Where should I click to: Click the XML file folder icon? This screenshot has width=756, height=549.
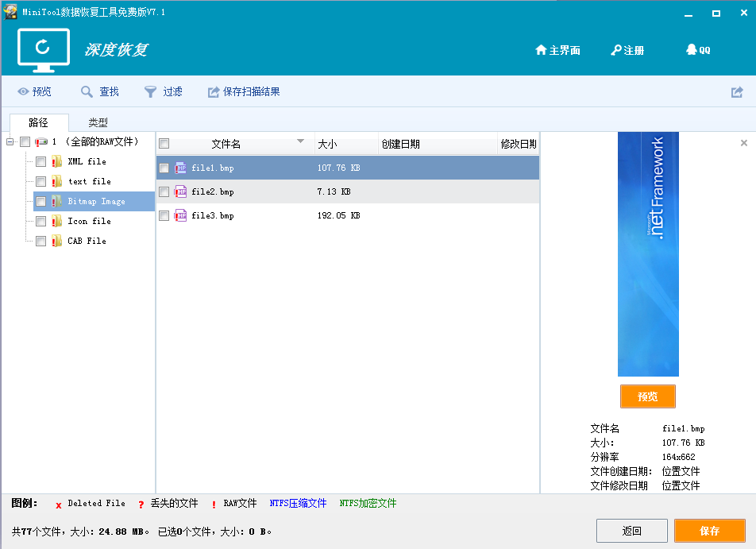56,161
